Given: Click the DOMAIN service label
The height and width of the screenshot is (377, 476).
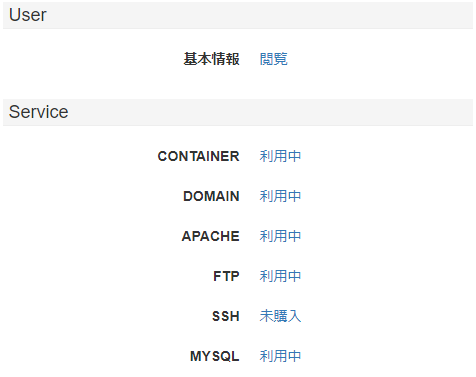Looking at the screenshot, I should coord(211,196).
